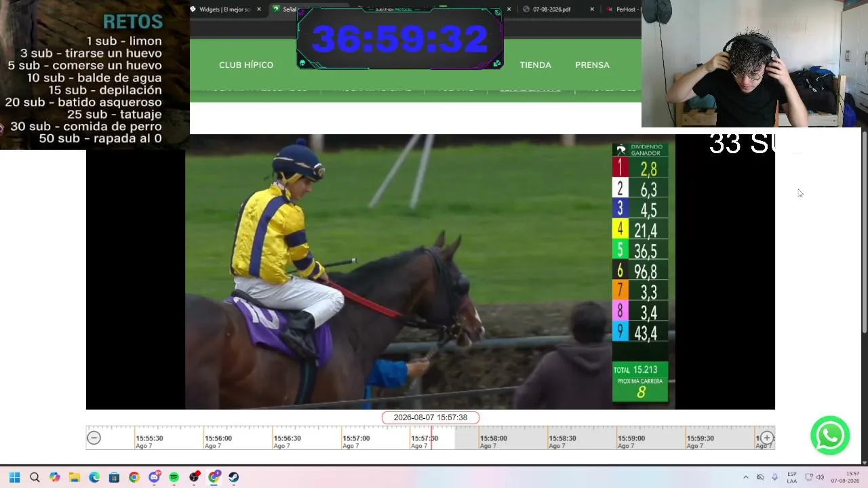The width and height of the screenshot is (868, 488).
Task: Click horse 8 dividend 3,4
Action: (640, 312)
